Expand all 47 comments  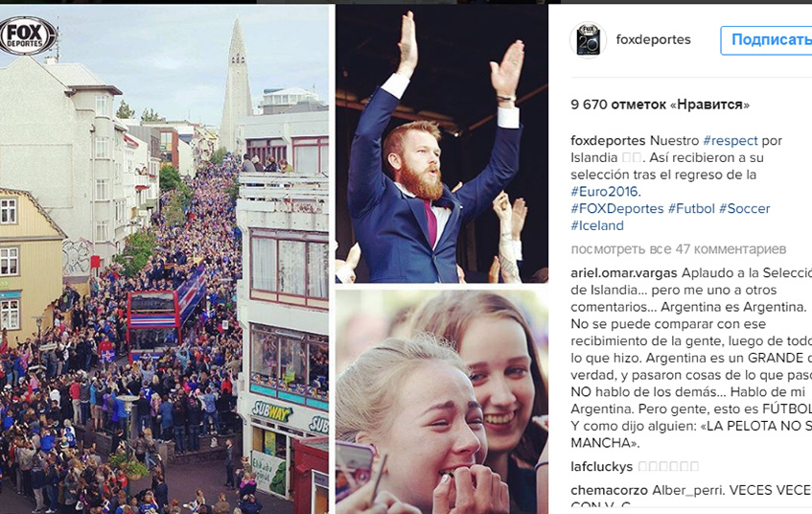coord(679,249)
